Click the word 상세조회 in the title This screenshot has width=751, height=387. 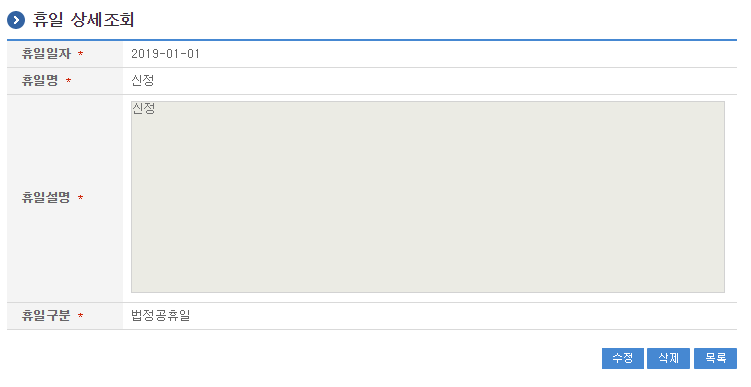point(102,20)
